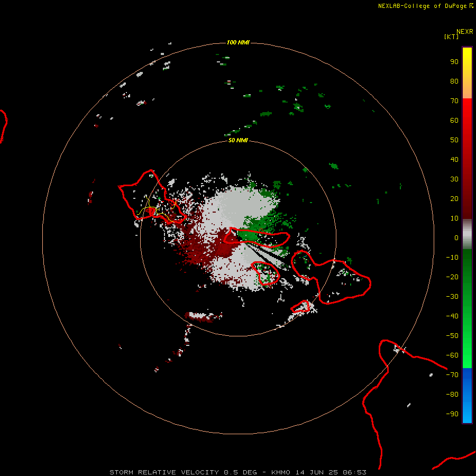Click the positive 20 knot scale value

coord(454,198)
